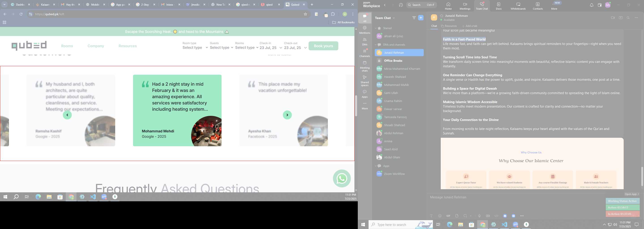The height and width of the screenshot is (229, 644).
Task: Bookmark qubed.pk with the star icon
Action: [x=305, y=14]
